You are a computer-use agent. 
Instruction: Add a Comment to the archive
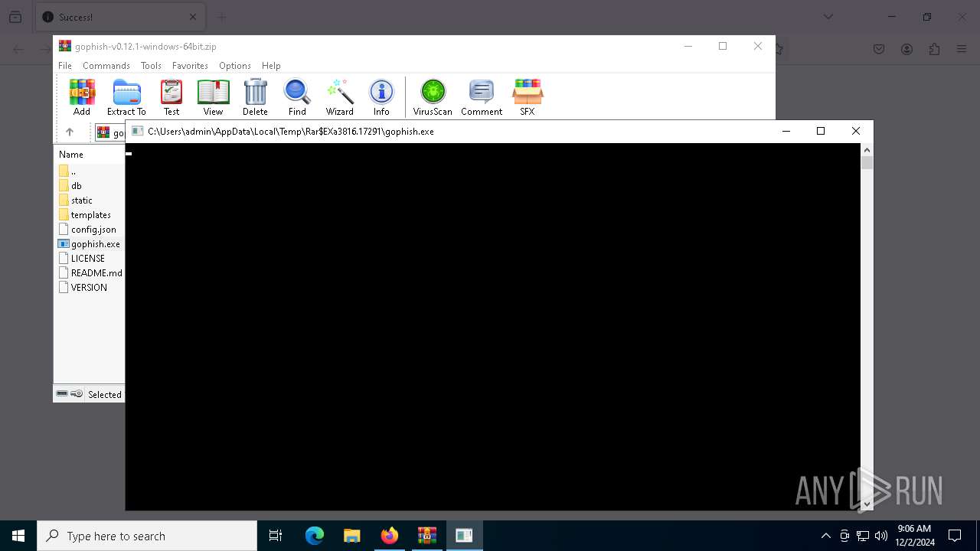pos(482,97)
